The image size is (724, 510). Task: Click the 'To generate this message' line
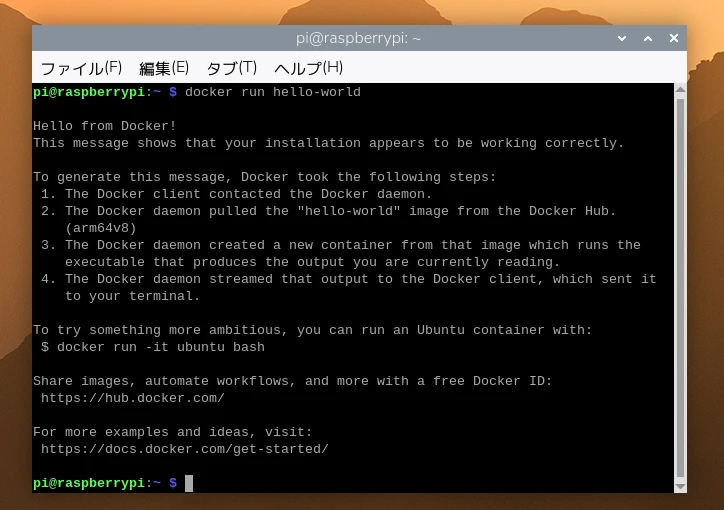(265, 177)
